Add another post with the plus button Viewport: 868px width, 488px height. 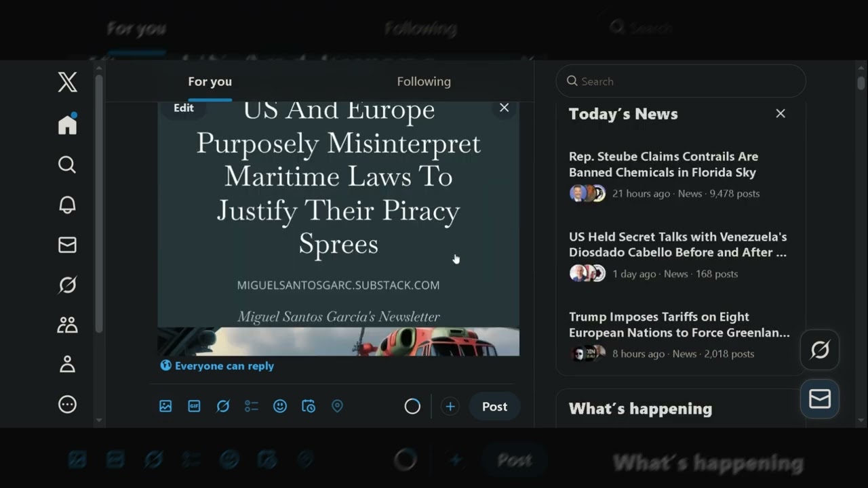click(x=450, y=407)
